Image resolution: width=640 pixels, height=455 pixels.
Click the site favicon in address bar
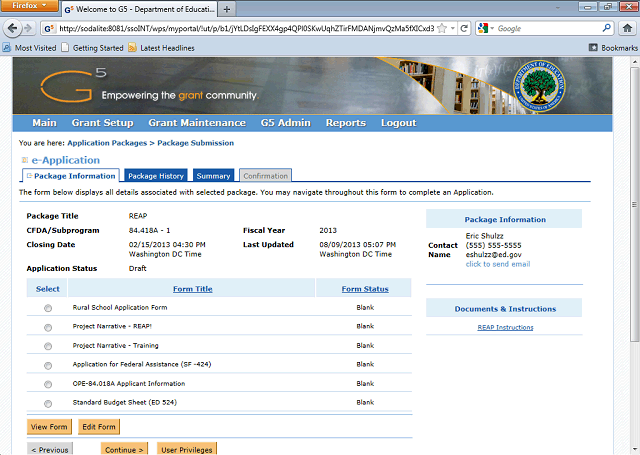click(x=49, y=29)
